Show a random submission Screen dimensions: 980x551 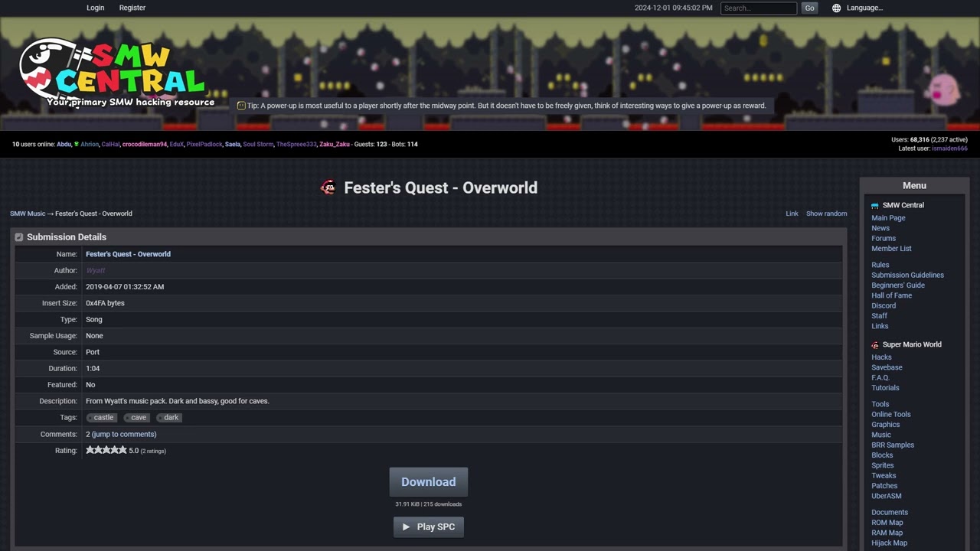coord(826,214)
